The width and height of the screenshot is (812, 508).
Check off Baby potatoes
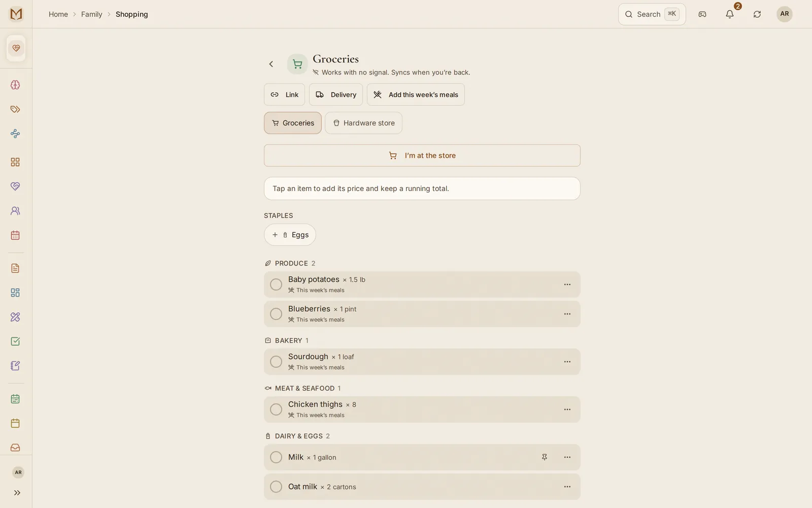(x=276, y=284)
